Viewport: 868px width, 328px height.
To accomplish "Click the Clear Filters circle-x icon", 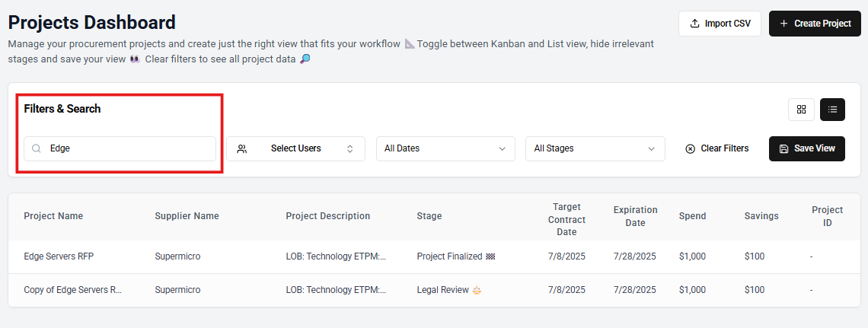I will pyautogui.click(x=690, y=149).
